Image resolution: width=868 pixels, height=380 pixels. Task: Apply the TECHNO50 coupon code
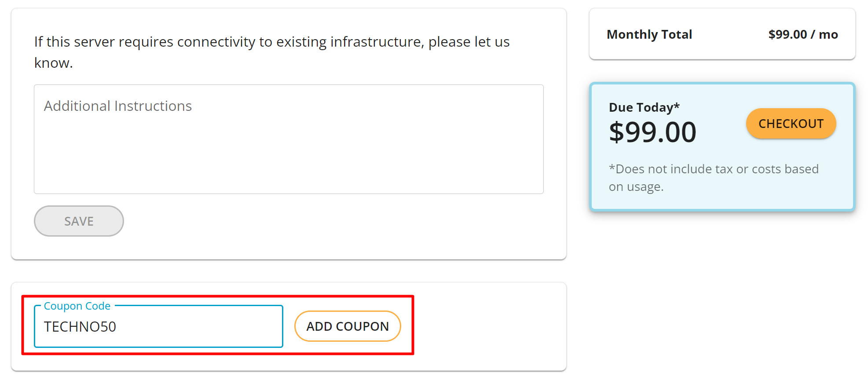(347, 326)
